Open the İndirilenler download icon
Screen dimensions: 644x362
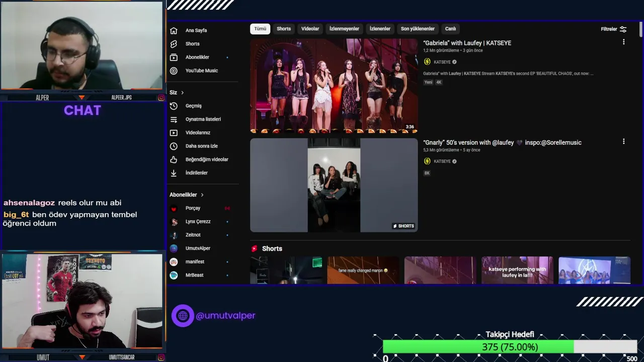click(x=174, y=173)
